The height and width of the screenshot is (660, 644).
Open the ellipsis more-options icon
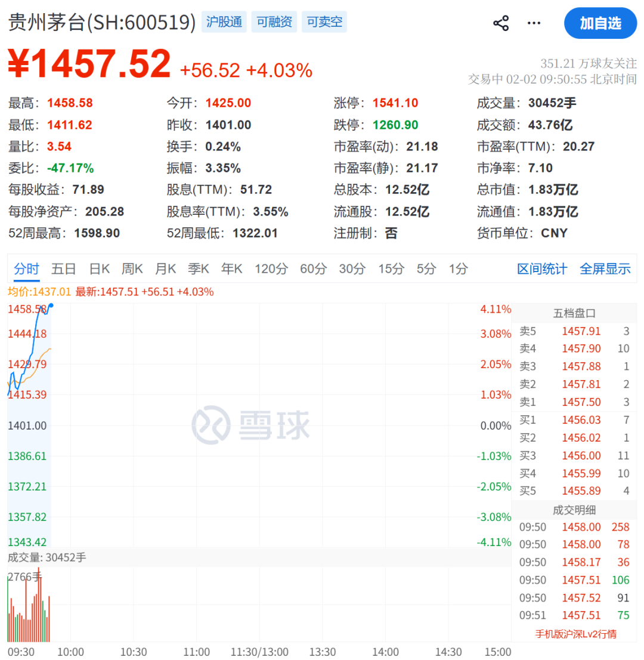coord(534,23)
